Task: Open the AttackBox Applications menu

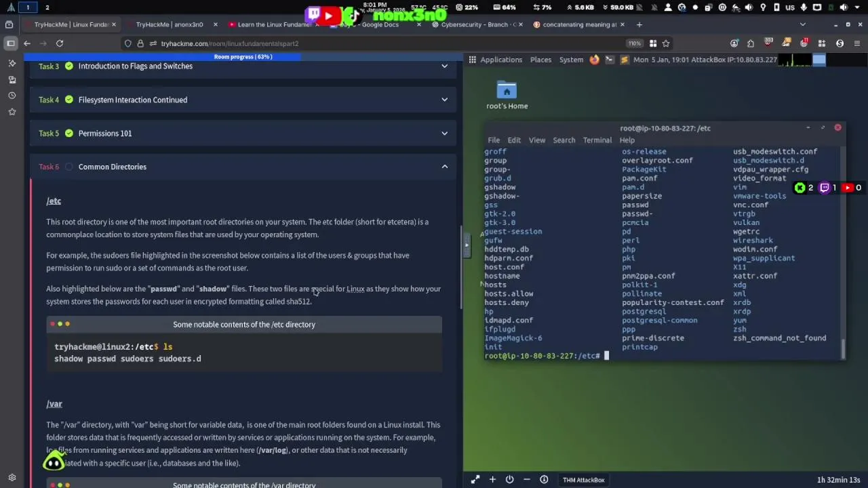Action: pos(501,60)
